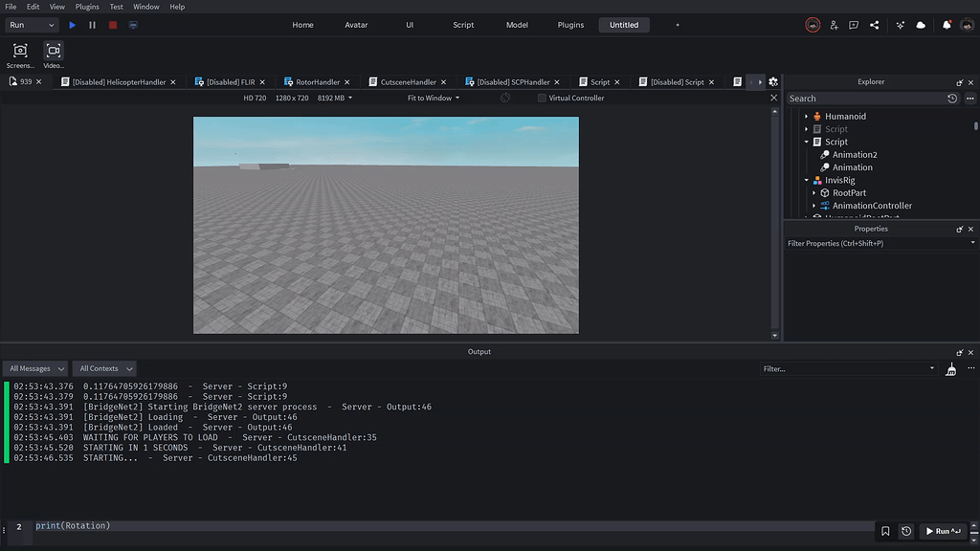
Task: Open the All Messages filter dropdown
Action: pyautogui.click(x=35, y=368)
